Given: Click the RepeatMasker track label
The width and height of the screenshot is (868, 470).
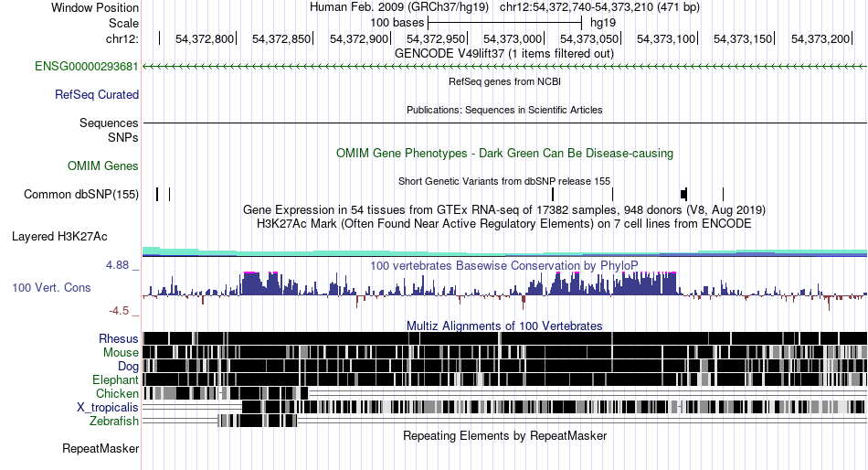Looking at the screenshot, I should point(101,448).
